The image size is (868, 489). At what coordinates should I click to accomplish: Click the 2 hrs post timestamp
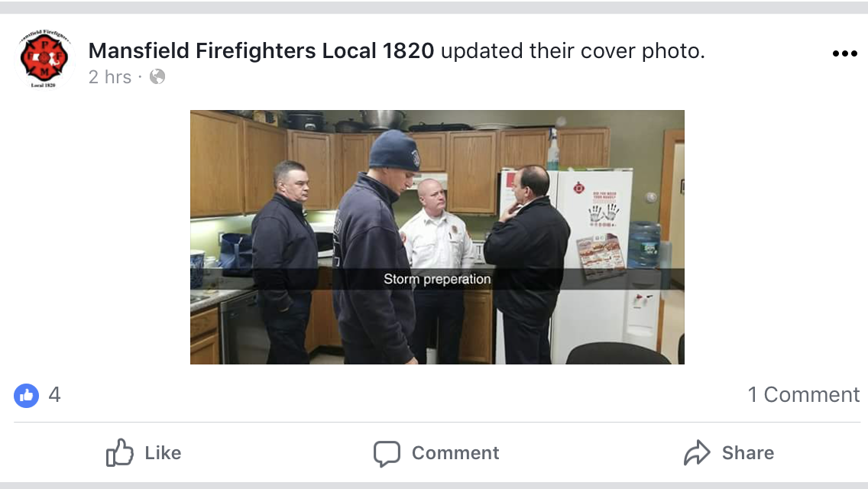click(110, 77)
